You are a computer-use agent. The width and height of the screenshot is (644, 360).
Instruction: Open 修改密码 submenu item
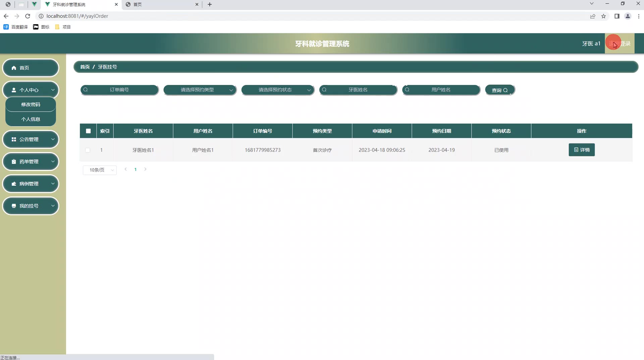pos(31,104)
